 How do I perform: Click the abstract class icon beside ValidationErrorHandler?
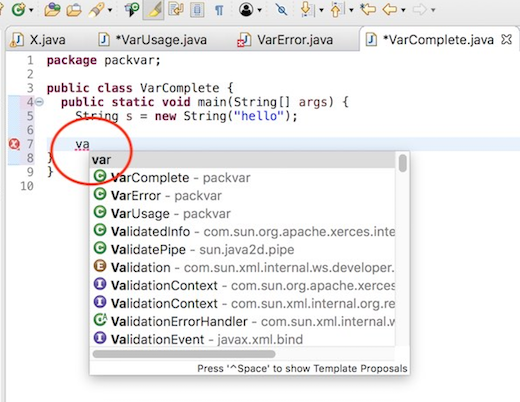point(100,320)
